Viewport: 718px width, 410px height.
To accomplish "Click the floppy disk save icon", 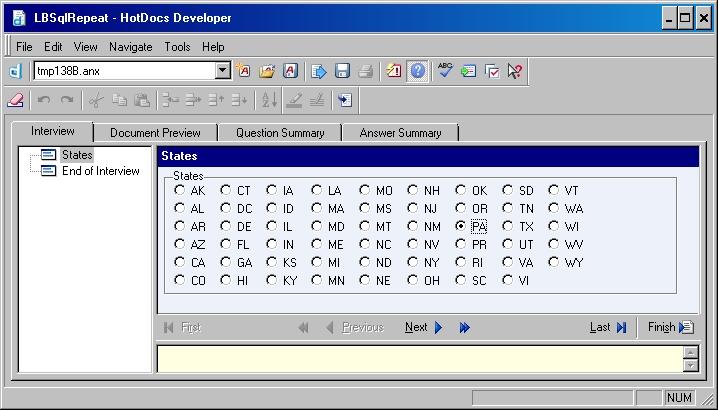I will coord(342,71).
